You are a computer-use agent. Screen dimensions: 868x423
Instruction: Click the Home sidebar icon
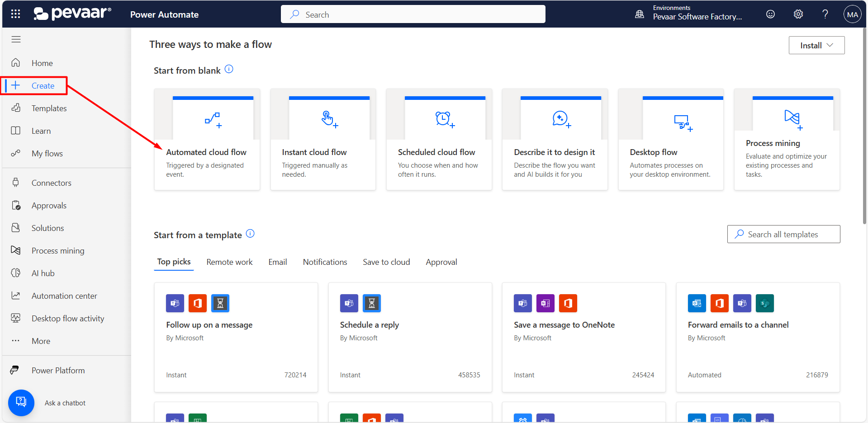click(16, 62)
